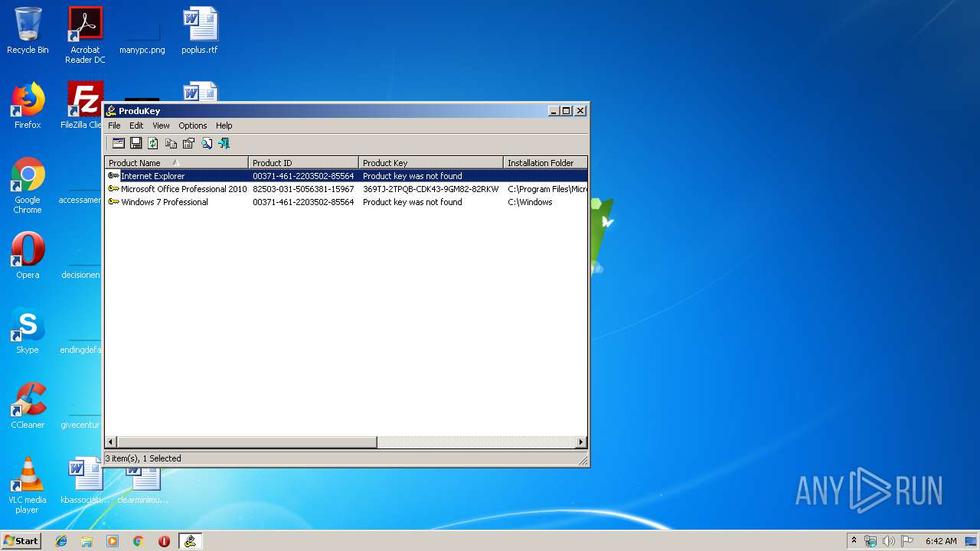
Task: Click the C:\Program Files installation folder cell
Action: (547, 189)
